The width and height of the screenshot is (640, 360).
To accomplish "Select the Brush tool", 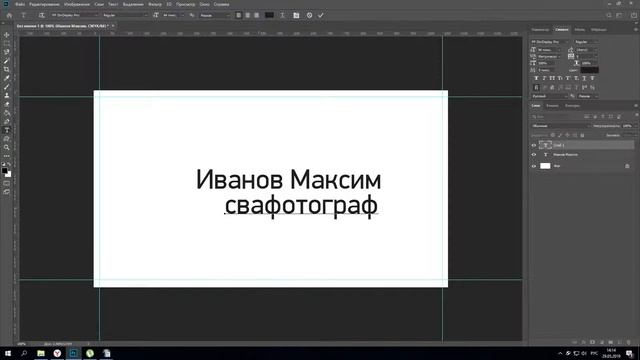I will pyautogui.click(x=7, y=87).
